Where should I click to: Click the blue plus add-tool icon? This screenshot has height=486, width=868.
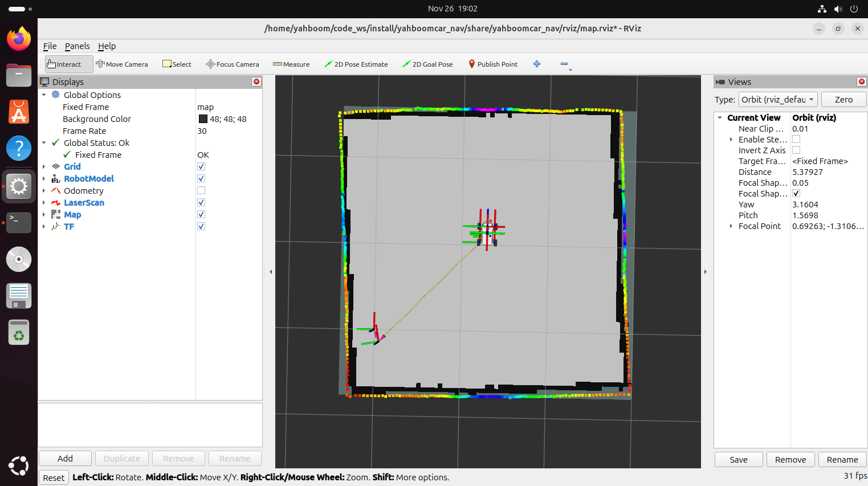[537, 64]
